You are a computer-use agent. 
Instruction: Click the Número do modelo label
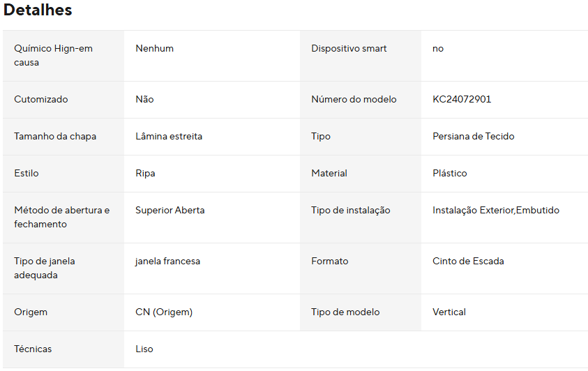(x=354, y=100)
